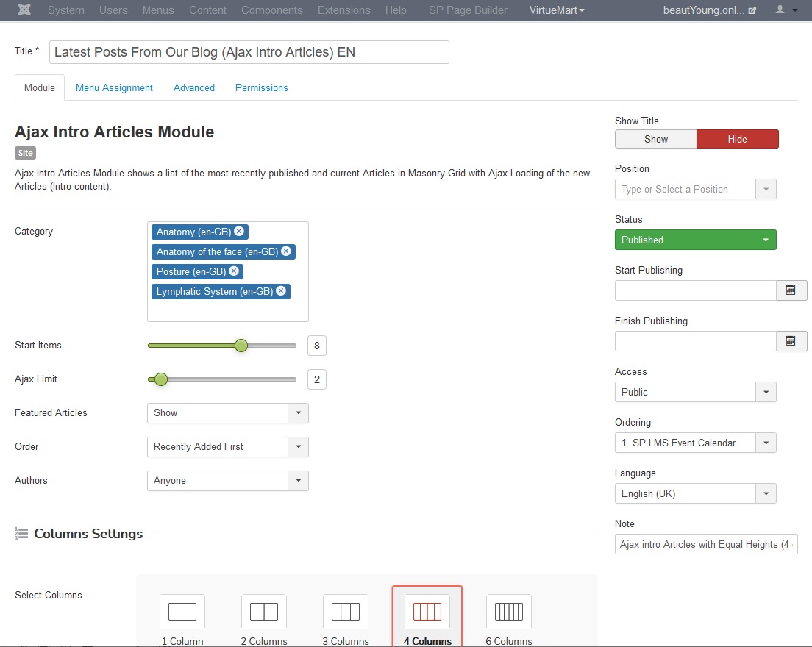812x647 pixels.
Task: Set Show Title to Hide
Action: 737,139
